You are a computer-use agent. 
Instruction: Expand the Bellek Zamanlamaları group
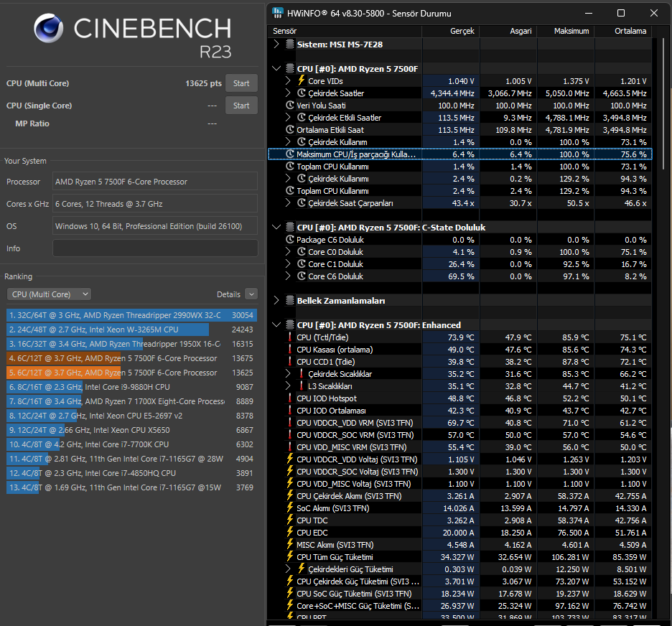coord(276,300)
